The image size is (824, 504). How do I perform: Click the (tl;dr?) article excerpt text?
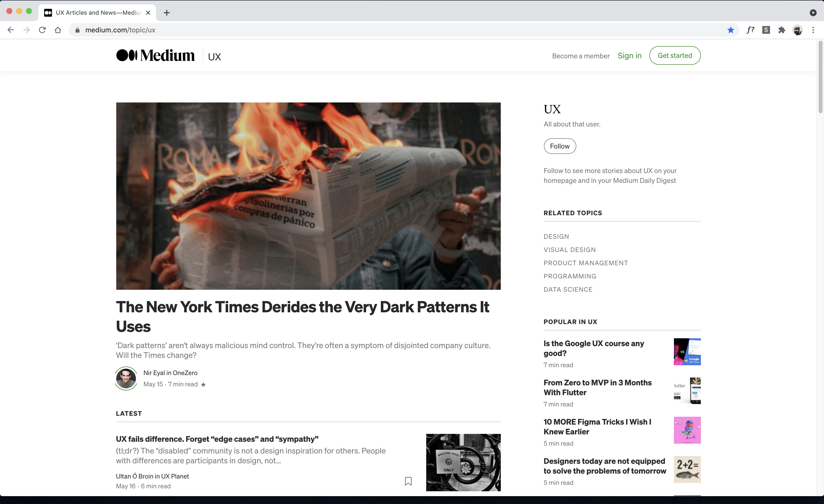click(251, 455)
